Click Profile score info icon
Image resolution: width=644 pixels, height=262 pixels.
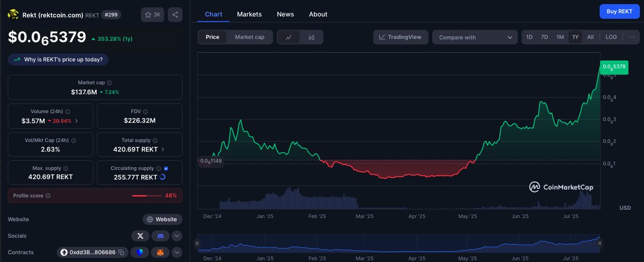tap(48, 196)
